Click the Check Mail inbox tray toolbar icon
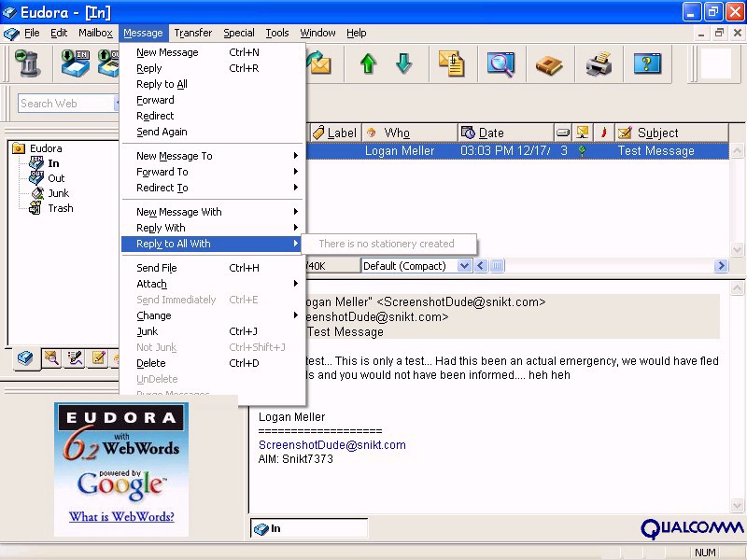747x560 pixels. [76, 63]
